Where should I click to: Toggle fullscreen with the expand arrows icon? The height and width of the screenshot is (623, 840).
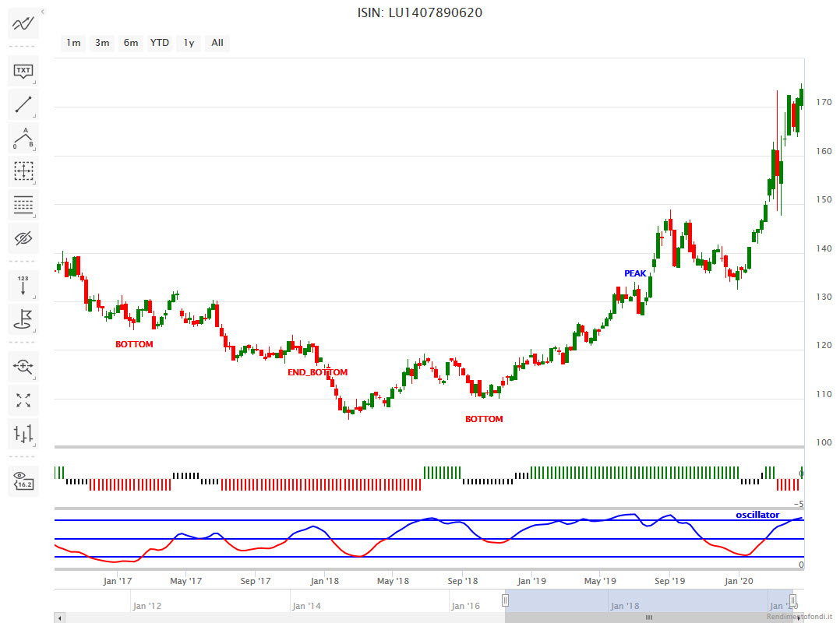23,399
